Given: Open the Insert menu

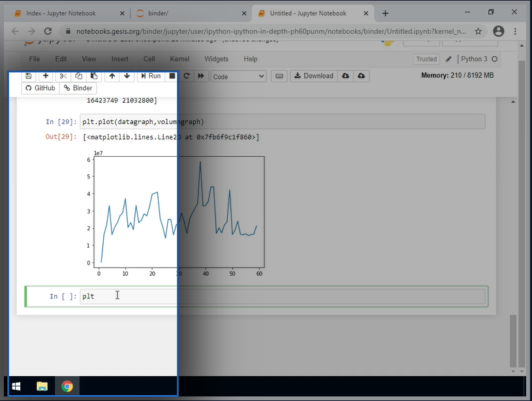Looking at the screenshot, I should click(x=119, y=59).
